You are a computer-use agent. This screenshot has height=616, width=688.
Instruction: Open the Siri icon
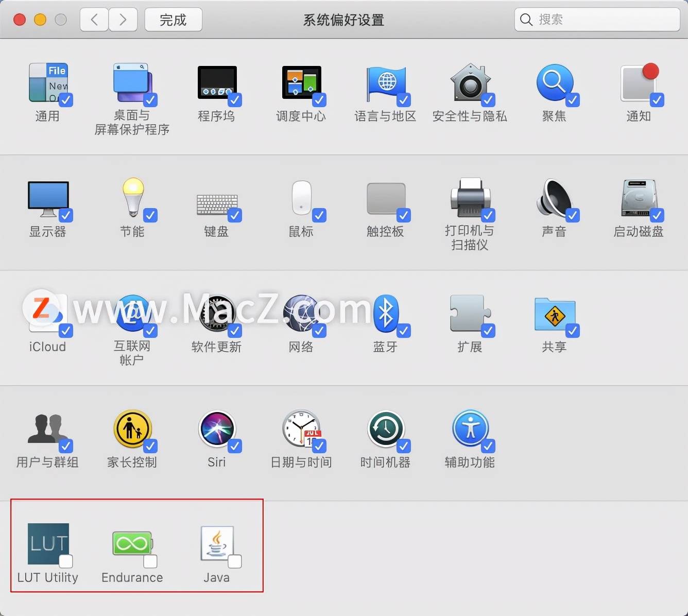point(217,429)
